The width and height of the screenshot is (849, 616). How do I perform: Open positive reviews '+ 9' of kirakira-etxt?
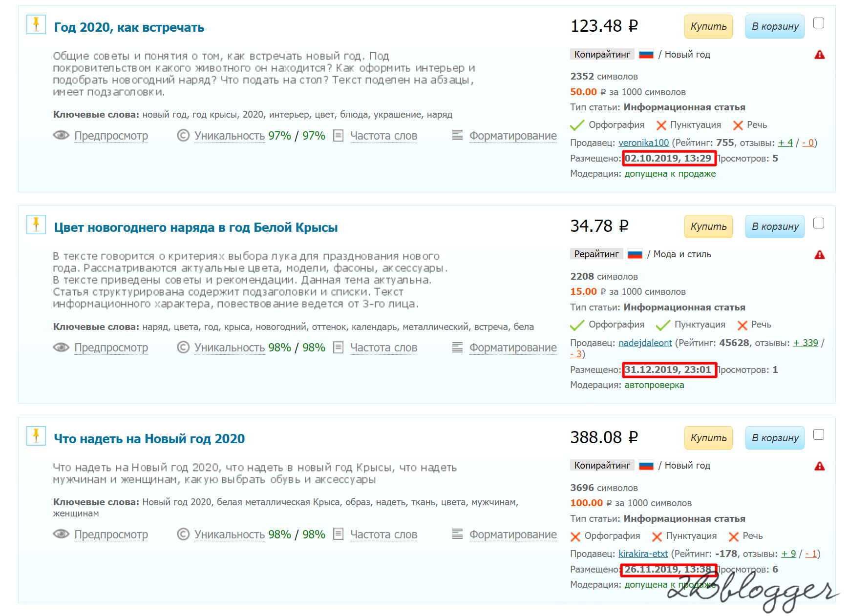click(x=788, y=554)
